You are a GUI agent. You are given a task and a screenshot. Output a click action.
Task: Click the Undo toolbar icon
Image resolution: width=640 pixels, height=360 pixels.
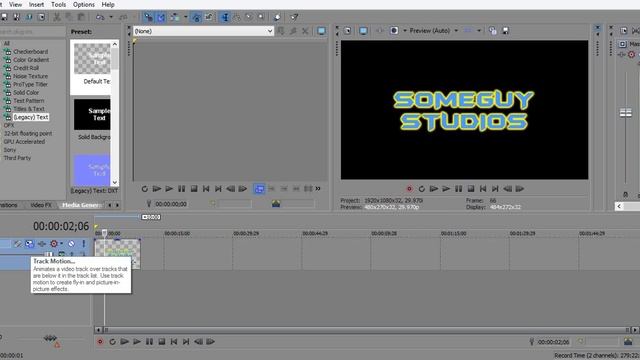[100, 17]
